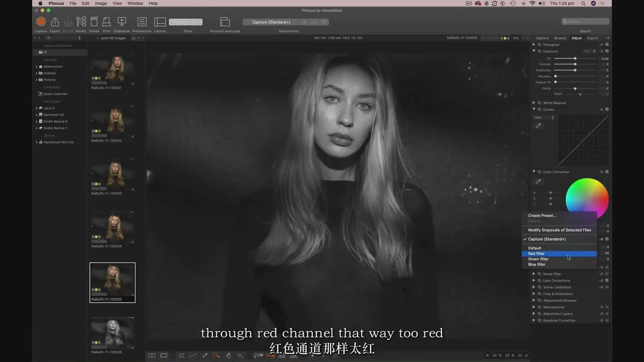The height and width of the screenshot is (362, 644).
Task: Toggle the Color Correction tool checkbox
Action: coord(607,172)
